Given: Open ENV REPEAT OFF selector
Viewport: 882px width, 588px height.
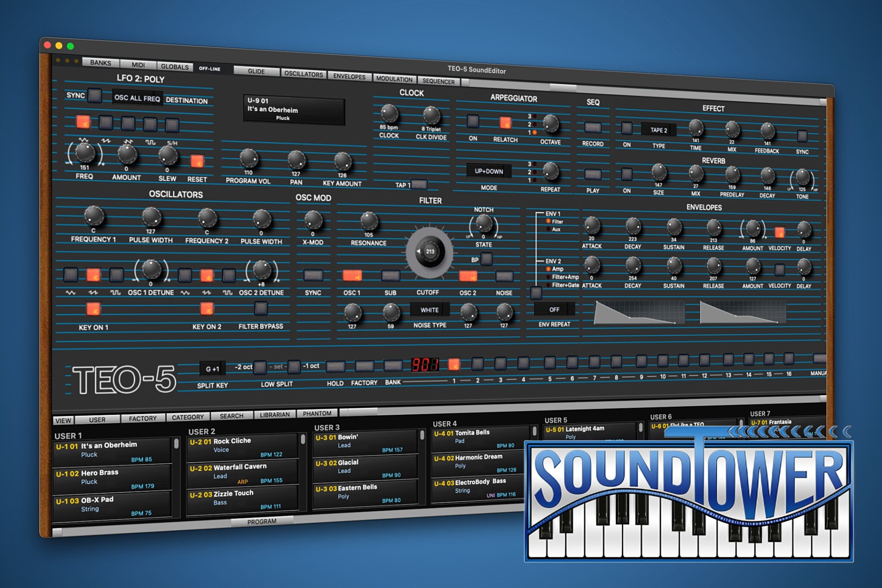Looking at the screenshot, I should (554, 309).
